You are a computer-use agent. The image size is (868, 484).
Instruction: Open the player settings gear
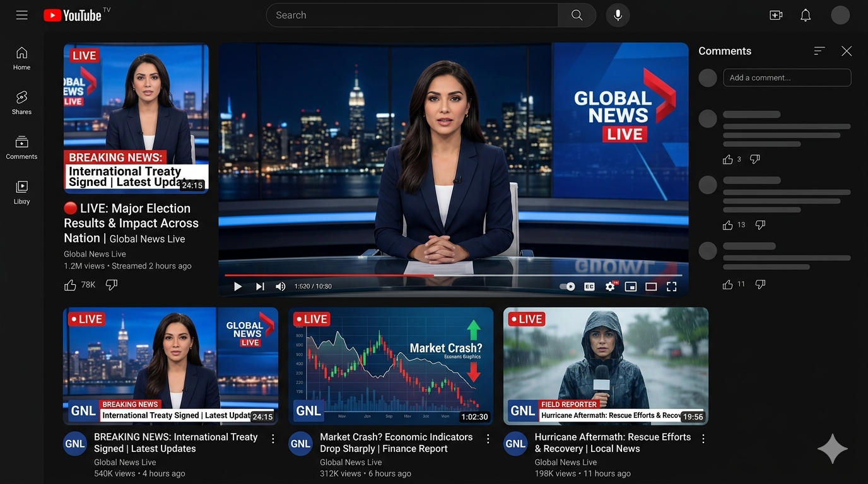tap(610, 286)
